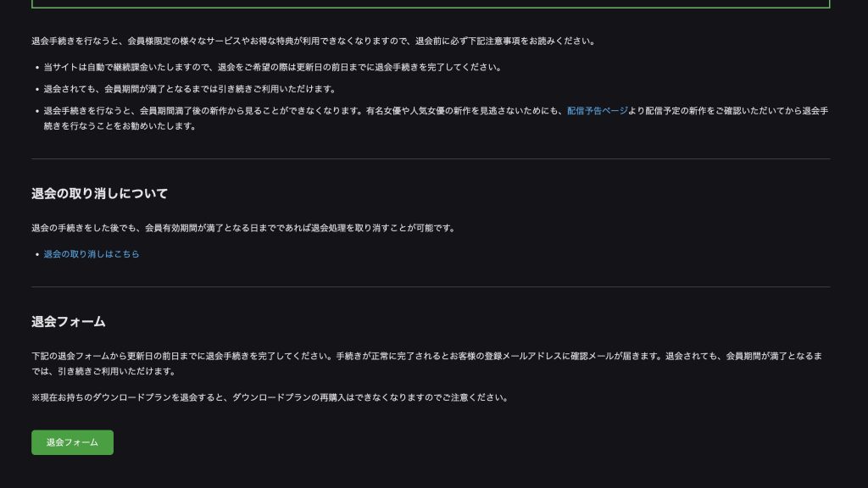Image resolution: width=868 pixels, height=488 pixels.
Task: Select the 退会の取り消しについて heading
Action: click(x=99, y=194)
